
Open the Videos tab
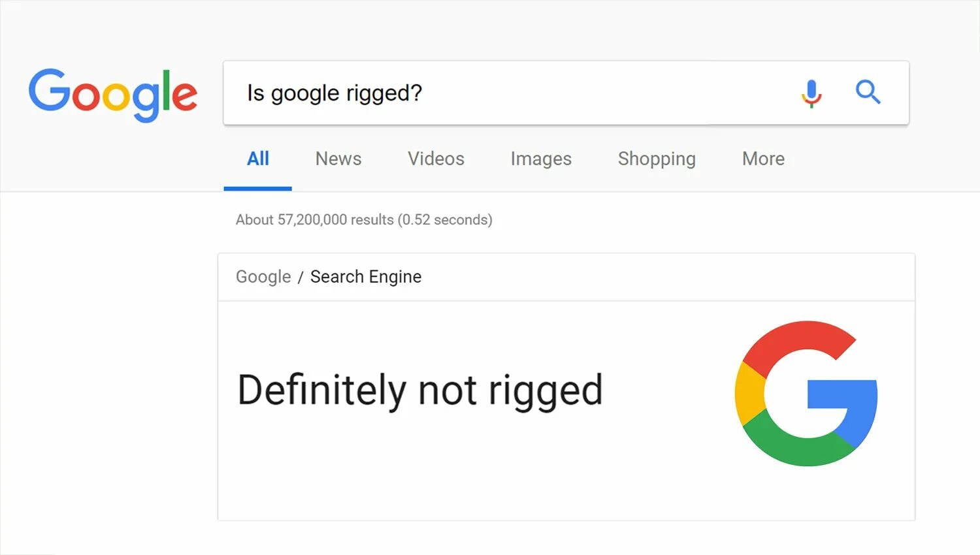tap(436, 159)
